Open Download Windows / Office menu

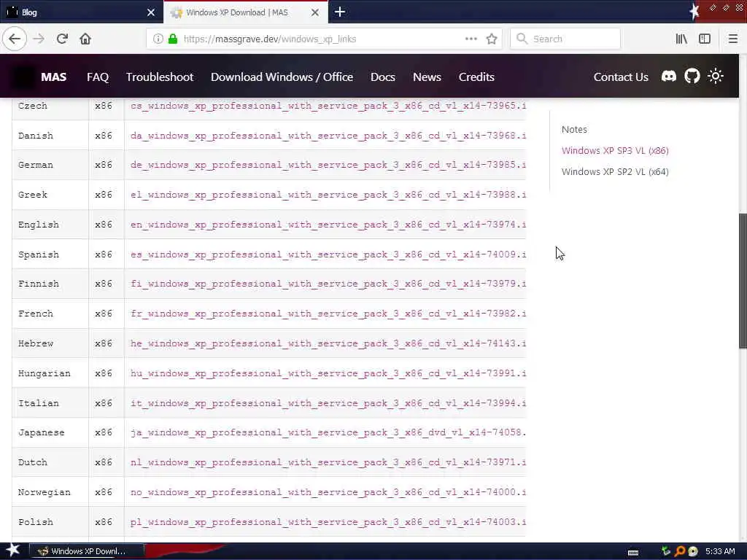tap(282, 77)
